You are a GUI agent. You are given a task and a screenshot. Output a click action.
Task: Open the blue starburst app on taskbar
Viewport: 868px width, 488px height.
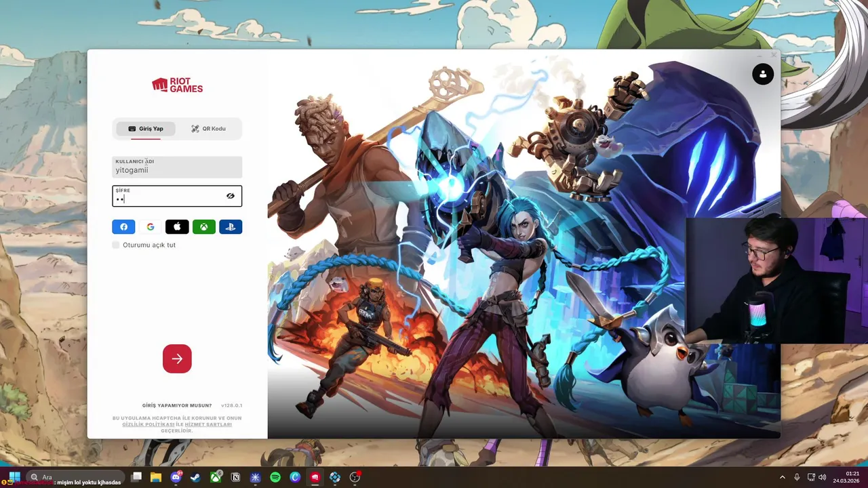tap(255, 477)
